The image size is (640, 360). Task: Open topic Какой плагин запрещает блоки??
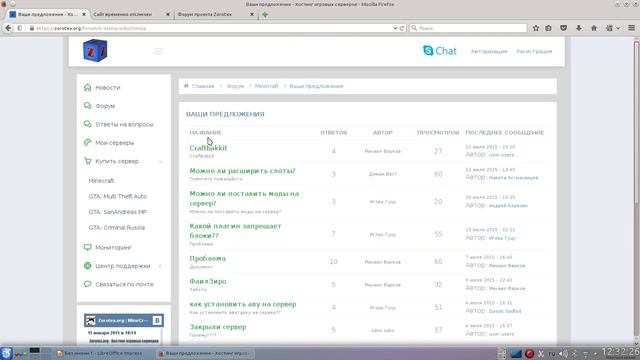235,231
